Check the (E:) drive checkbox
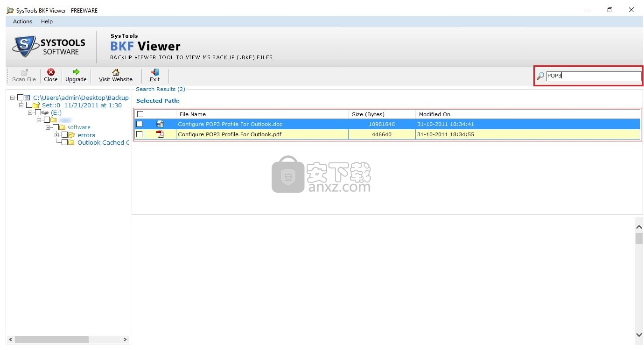 point(38,112)
